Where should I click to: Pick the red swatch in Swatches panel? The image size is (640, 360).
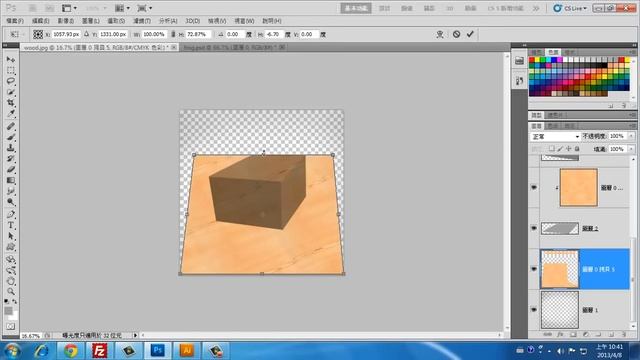click(x=532, y=60)
